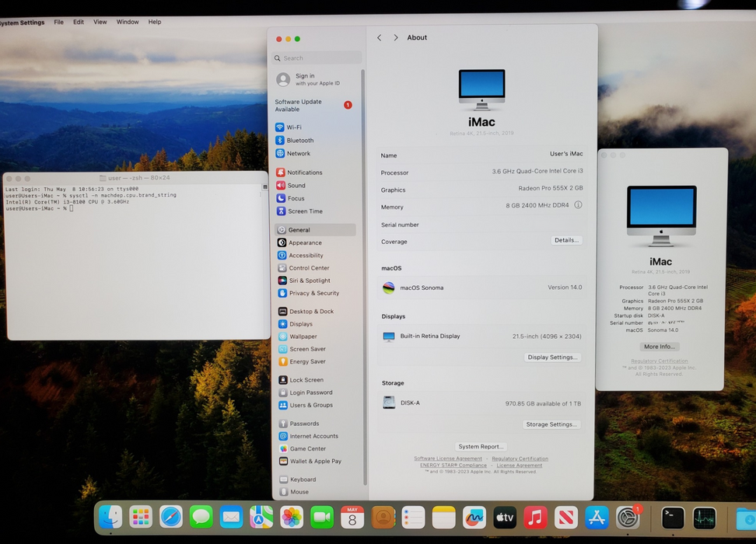
Task: Click the Display Settings button
Action: (x=552, y=357)
